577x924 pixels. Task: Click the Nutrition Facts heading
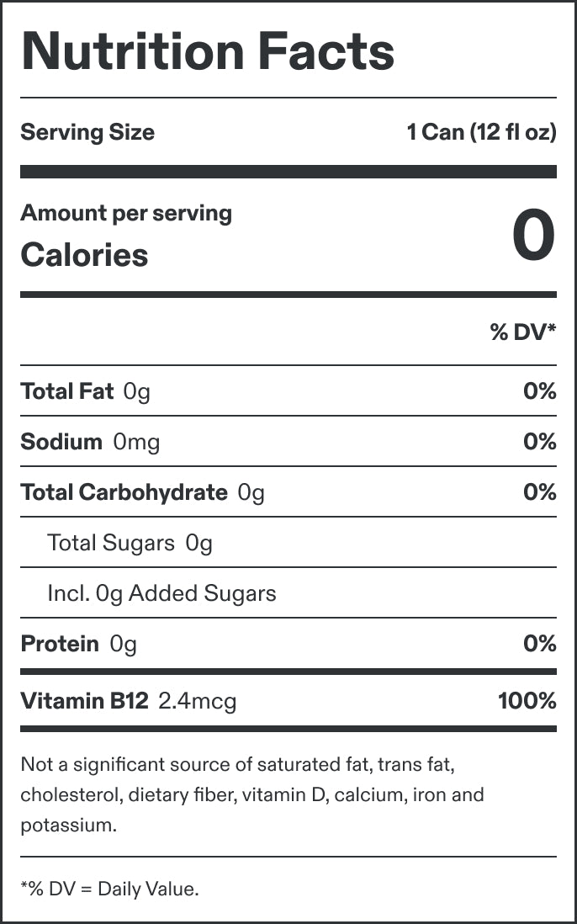pyautogui.click(x=208, y=50)
